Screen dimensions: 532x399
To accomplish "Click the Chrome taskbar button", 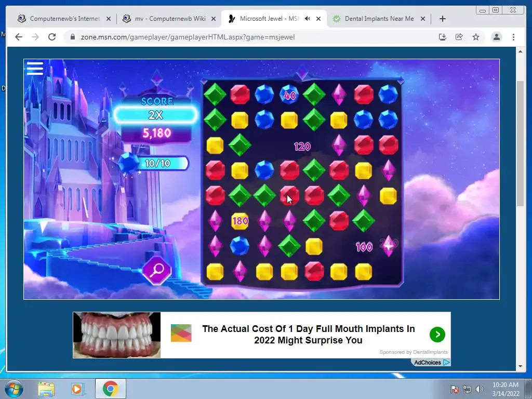I will [110, 389].
